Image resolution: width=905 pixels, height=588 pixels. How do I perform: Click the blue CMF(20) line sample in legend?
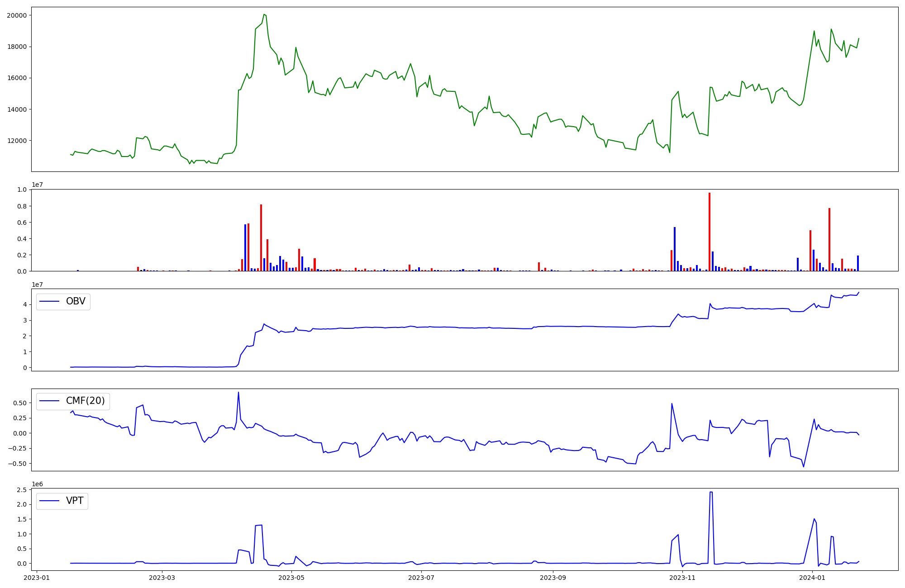pyautogui.click(x=50, y=401)
